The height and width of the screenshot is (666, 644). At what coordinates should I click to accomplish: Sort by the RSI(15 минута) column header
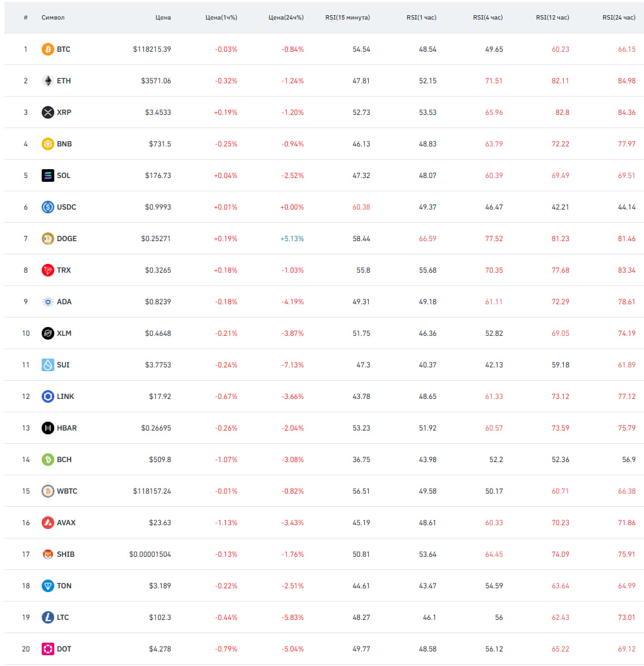point(347,18)
